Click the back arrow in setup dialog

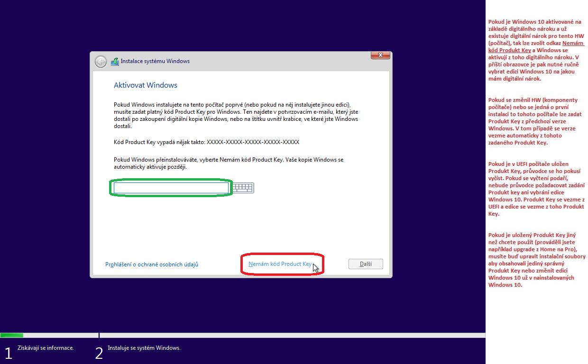pyautogui.click(x=101, y=61)
